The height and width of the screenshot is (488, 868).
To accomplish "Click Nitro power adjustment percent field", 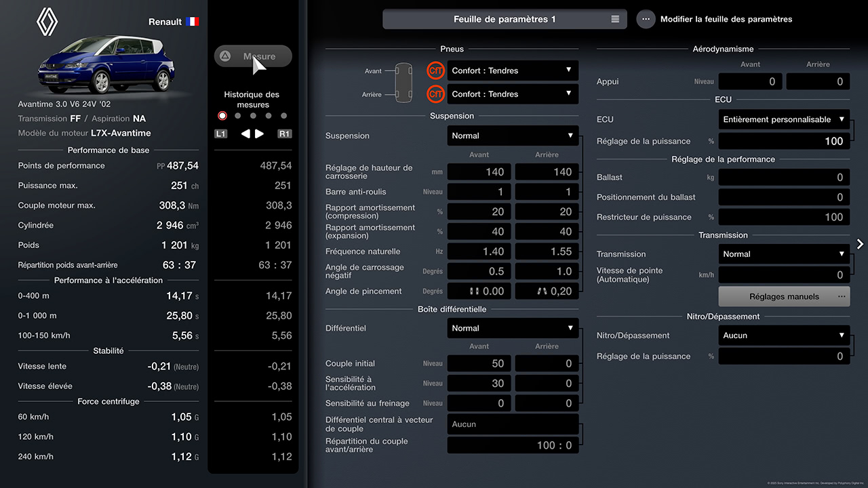I will pos(784,357).
